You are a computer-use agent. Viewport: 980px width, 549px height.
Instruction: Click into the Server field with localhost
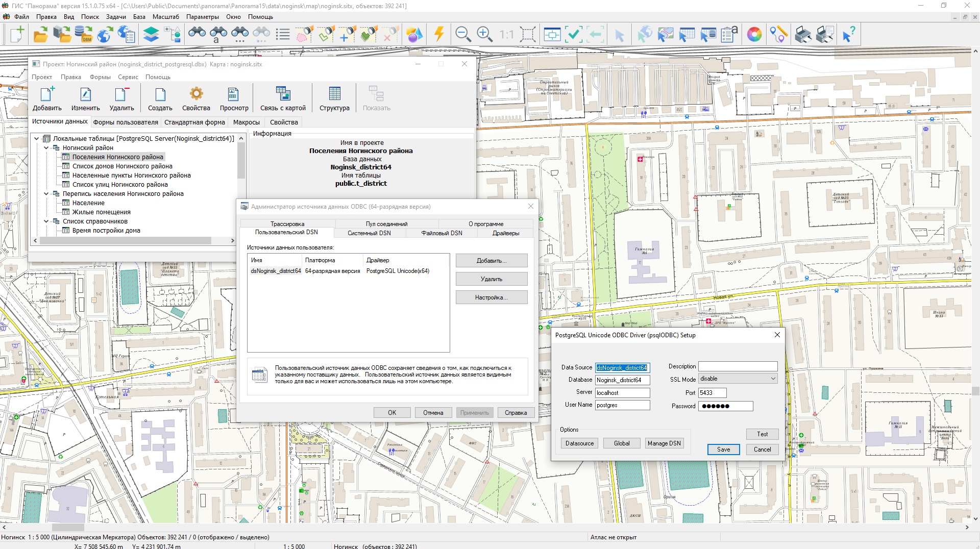pos(622,392)
